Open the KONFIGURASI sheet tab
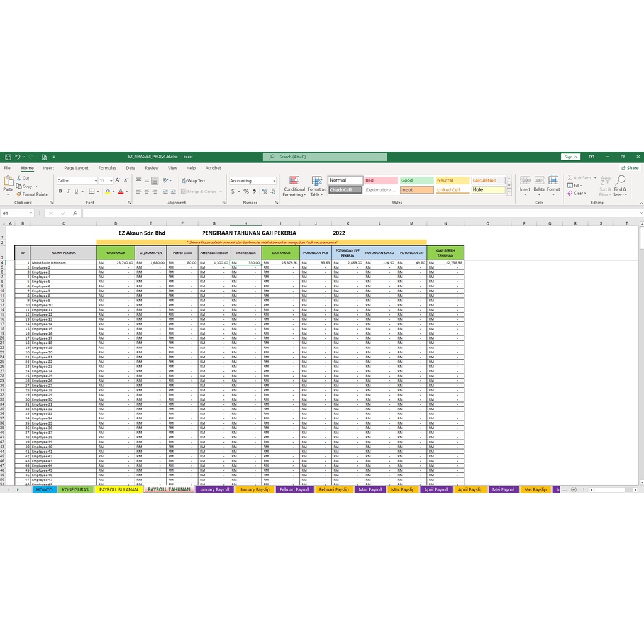The width and height of the screenshot is (644, 644). (75, 489)
